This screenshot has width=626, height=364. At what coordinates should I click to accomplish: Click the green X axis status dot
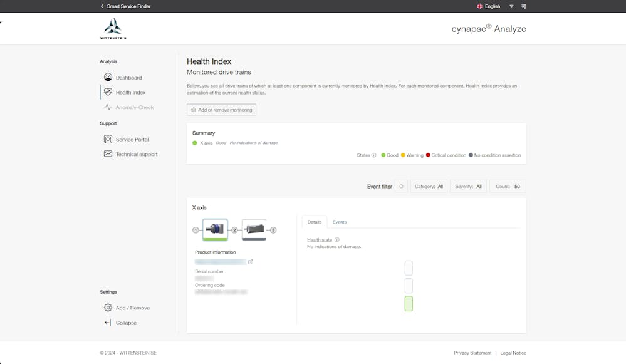tap(195, 143)
